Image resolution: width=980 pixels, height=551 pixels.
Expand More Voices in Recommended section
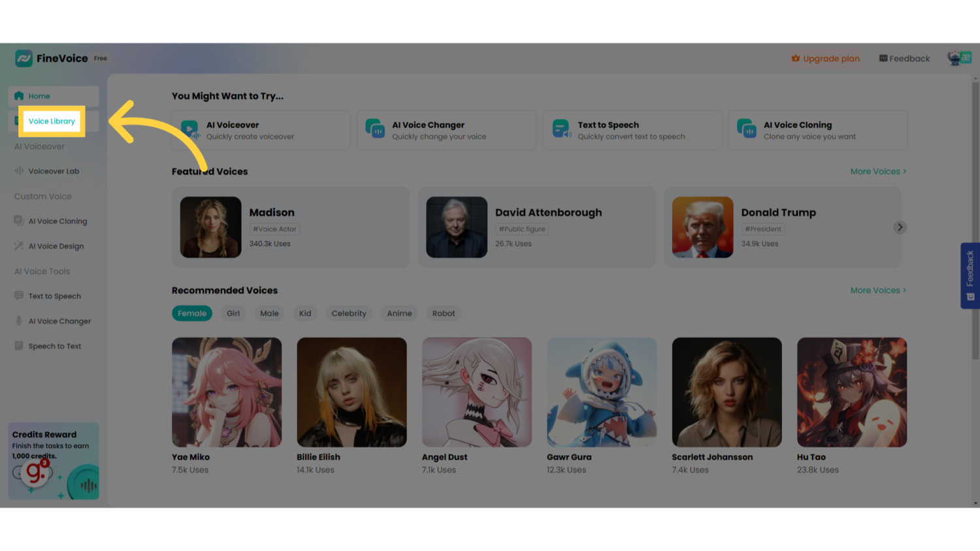coord(877,290)
